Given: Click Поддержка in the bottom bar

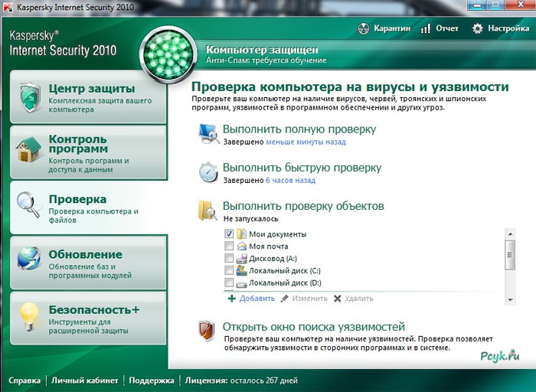Looking at the screenshot, I should [x=152, y=381].
